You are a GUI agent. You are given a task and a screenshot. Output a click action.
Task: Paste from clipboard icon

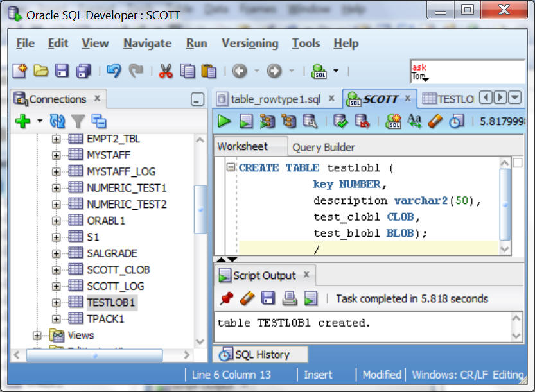209,71
